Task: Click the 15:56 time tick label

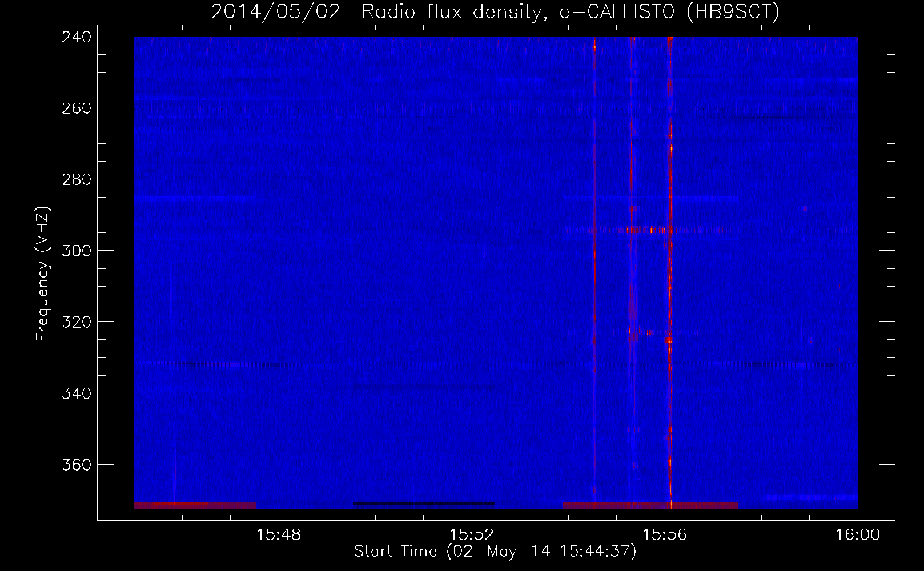Action: (x=665, y=535)
